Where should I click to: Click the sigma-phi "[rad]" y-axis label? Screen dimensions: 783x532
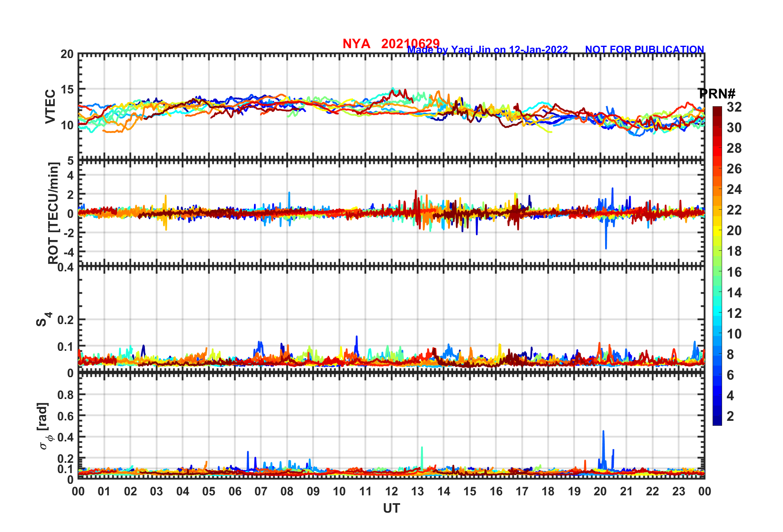point(44,426)
